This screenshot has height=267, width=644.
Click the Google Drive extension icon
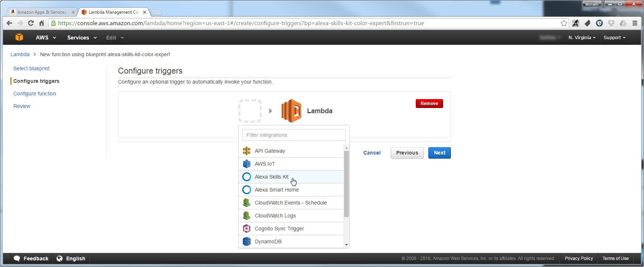623,23
